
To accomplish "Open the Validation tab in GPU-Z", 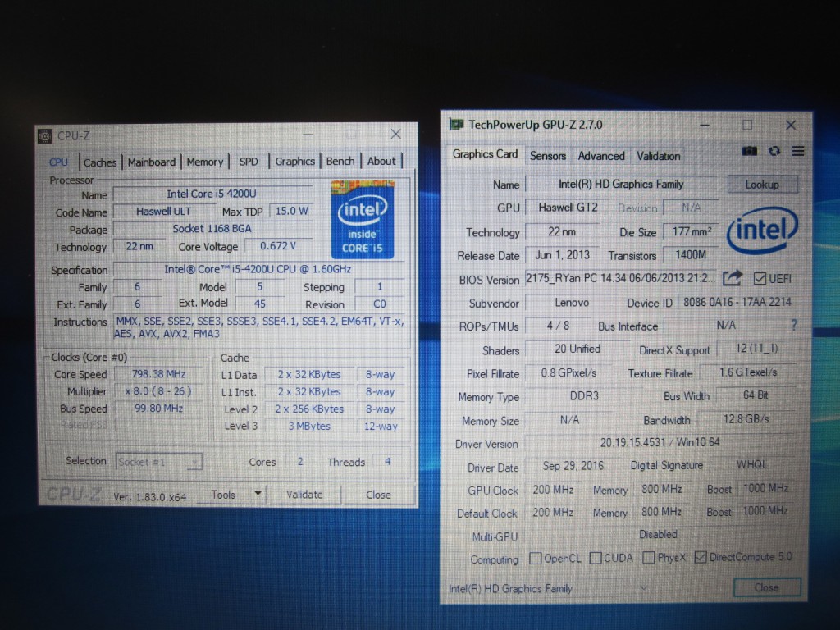I will [x=659, y=156].
